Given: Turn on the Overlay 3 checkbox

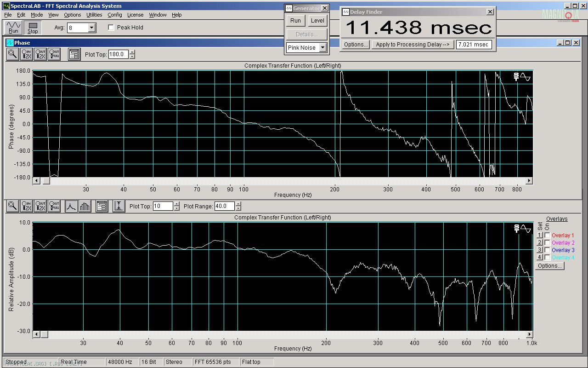Looking at the screenshot, I should (547, 250).
